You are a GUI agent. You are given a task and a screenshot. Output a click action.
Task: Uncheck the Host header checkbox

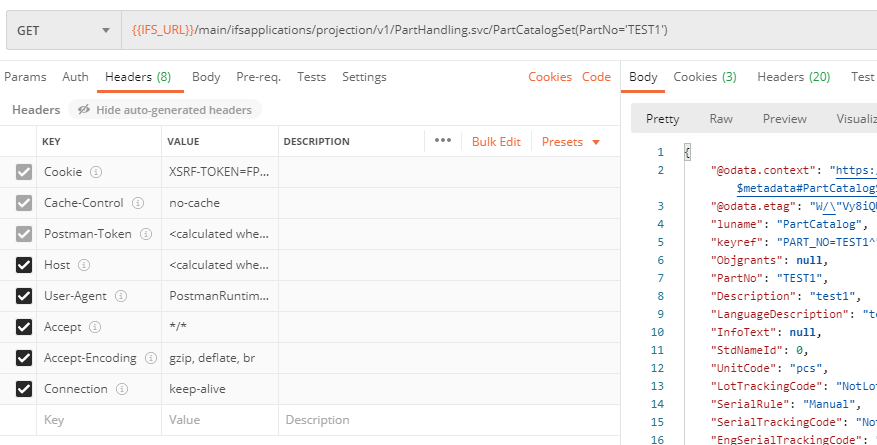(24, 265)
